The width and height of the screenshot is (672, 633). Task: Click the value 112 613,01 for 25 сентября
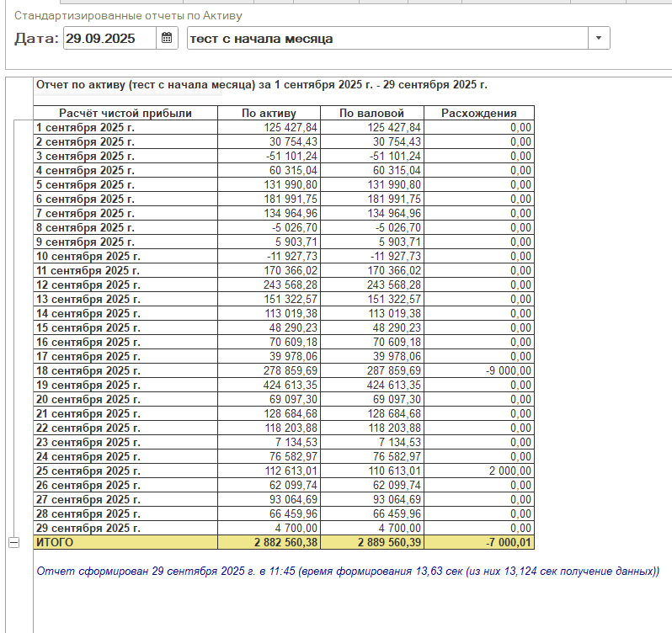(x=269, y=471)
